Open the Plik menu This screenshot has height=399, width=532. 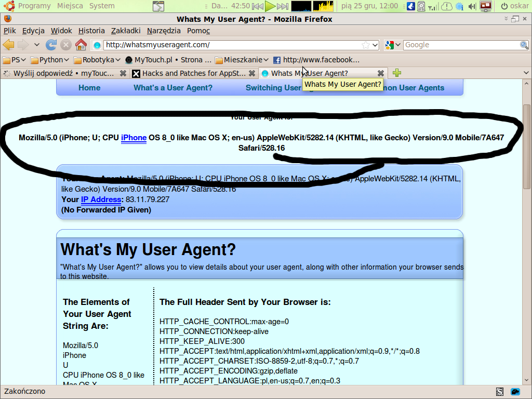(x=10, y=31)
